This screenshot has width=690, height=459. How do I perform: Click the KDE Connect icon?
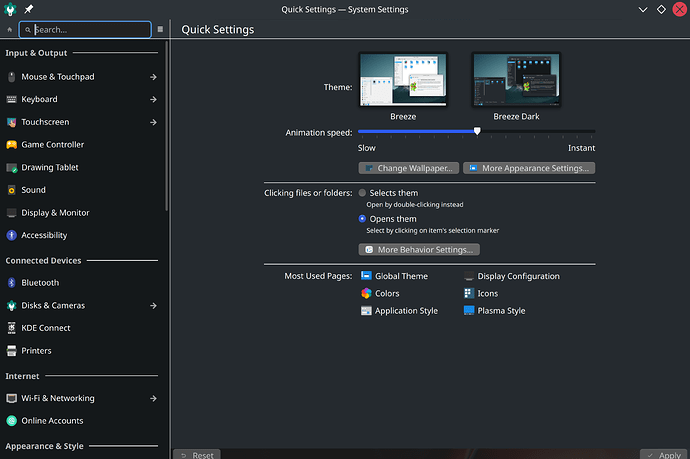pyautogui.click(x=12, y=328)
